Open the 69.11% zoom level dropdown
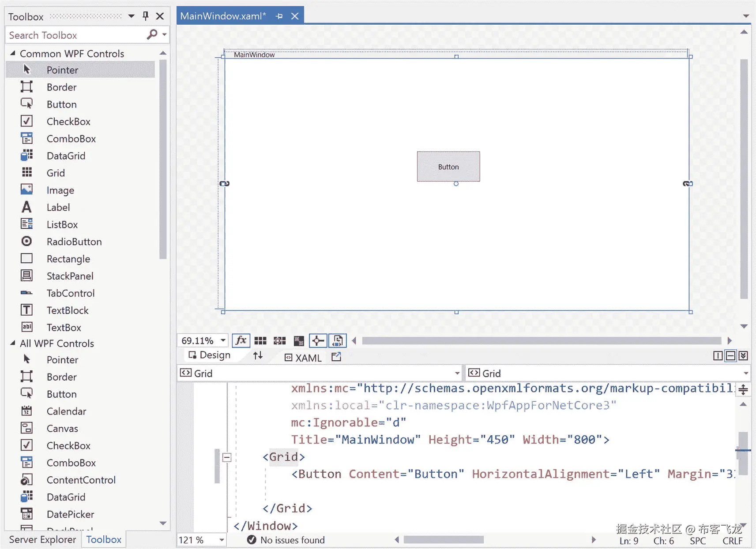This screenshot has width=756, height=549. point(222,340)
